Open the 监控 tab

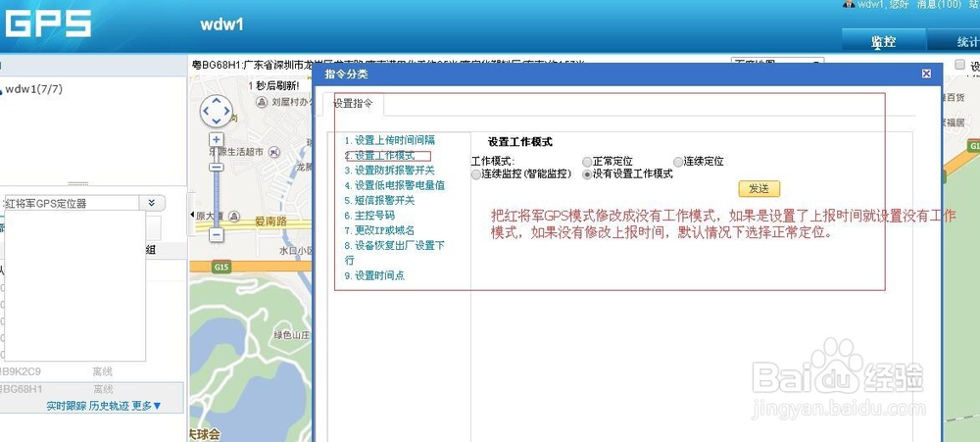point(883,42)
